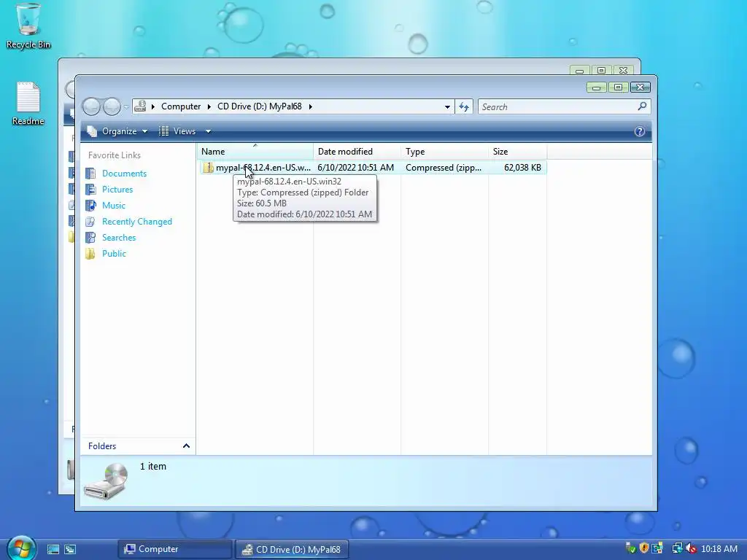Switch to Computer taskbar button
The height and width of the screenshot is (560, 747).
[x=174, y=549]
